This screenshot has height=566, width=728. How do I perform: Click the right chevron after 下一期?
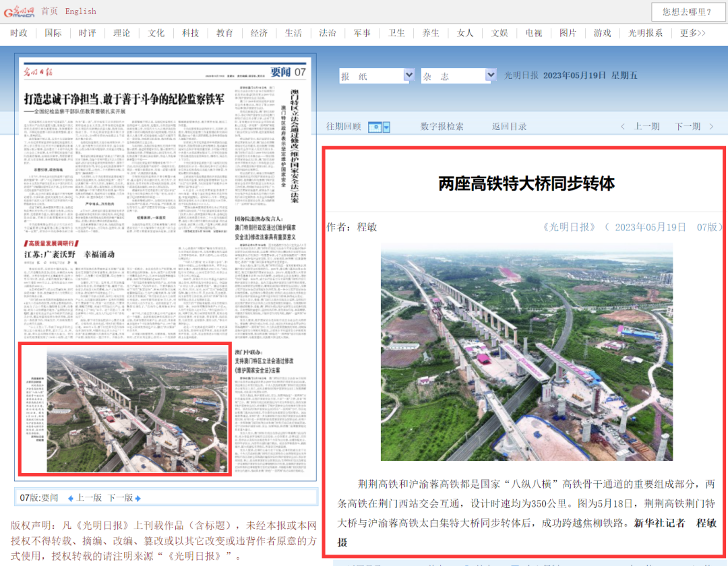click(x=711, y=126)
